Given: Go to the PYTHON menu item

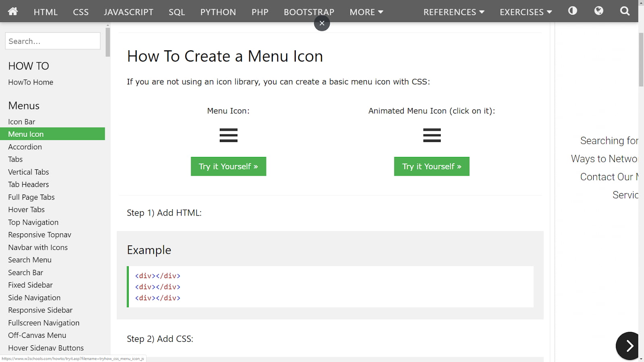Looking at the screenshot, I should click(218, 12).
